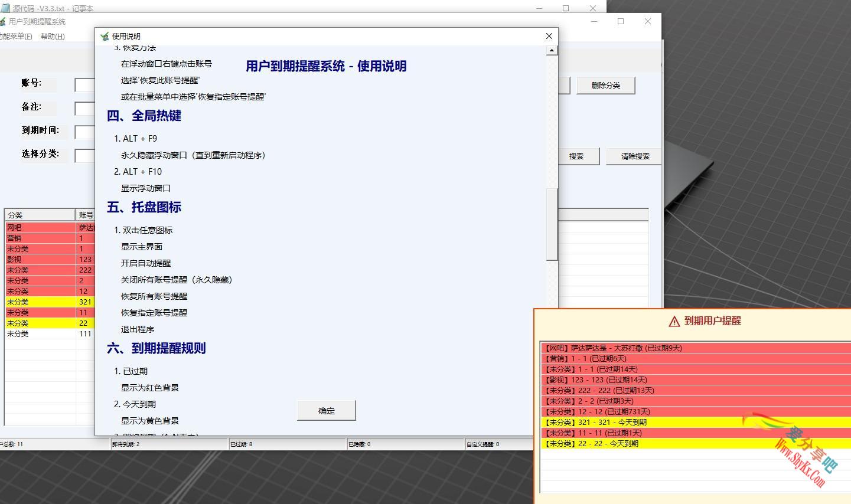Click the warning triangle in 到期用户提醒 header
851x504 pixels.
coord(674,321)
